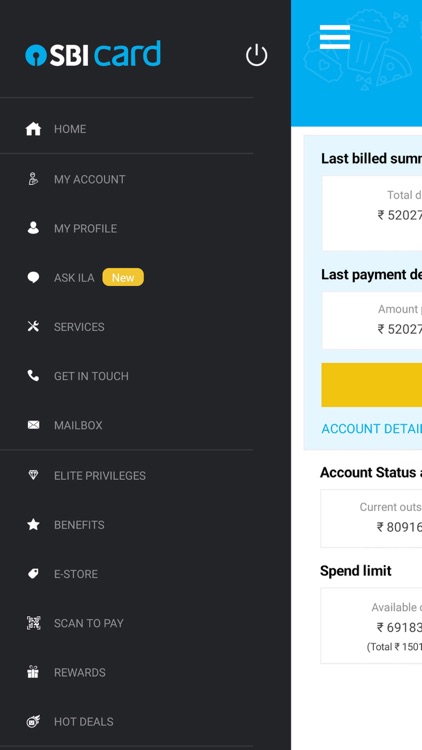Tap the power logout icon
The image size is (422, 750).
pos(256,55)
